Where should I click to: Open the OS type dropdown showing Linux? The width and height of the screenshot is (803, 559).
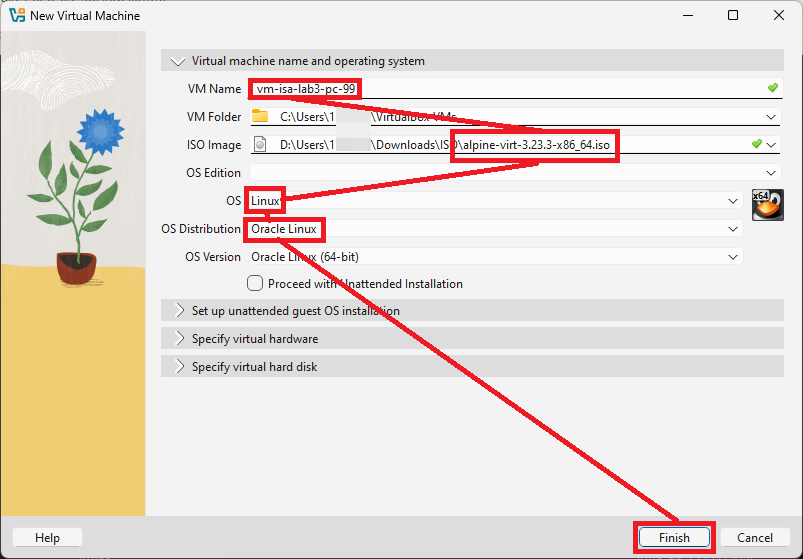(x=734, y=201)
